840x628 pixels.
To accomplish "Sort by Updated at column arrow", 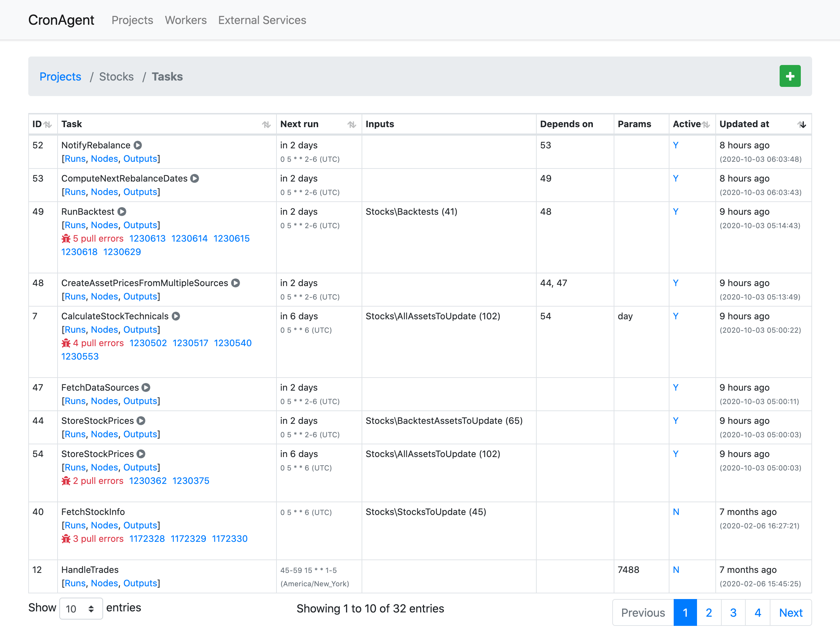I will tap(802, 125).
